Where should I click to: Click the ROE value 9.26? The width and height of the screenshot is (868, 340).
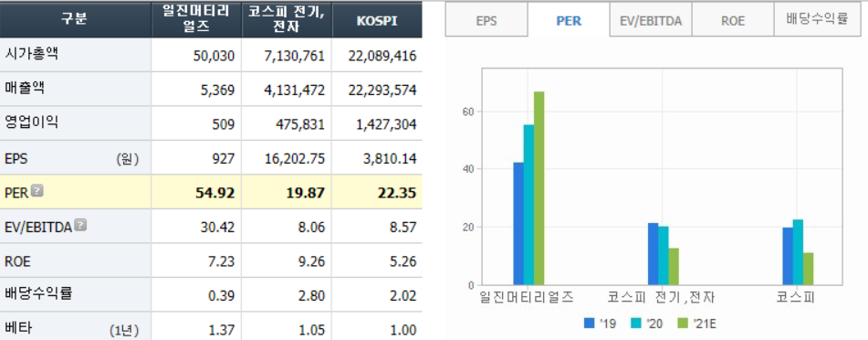click(310, 261)
